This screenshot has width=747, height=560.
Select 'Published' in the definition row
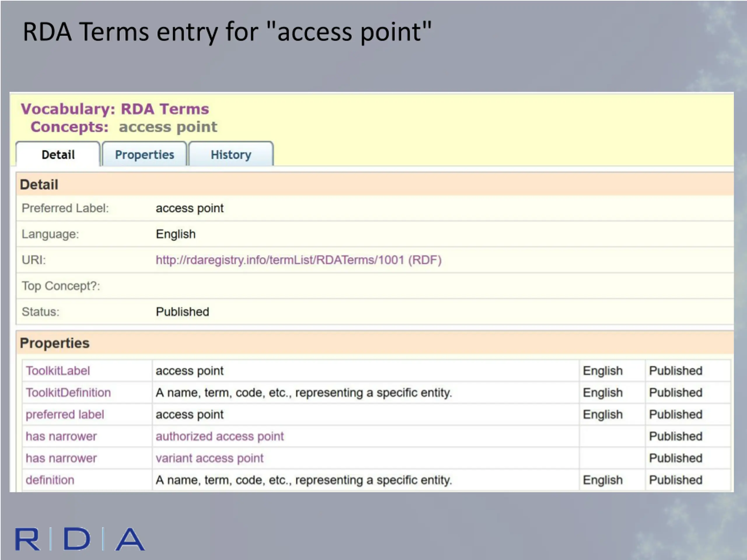point(676,480)
